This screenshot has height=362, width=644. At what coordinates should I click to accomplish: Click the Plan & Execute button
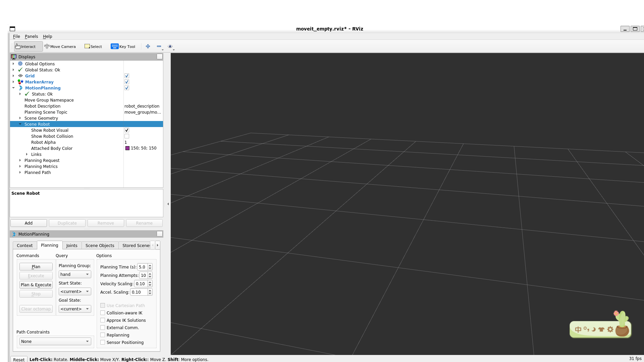click(x=36, y=285)
